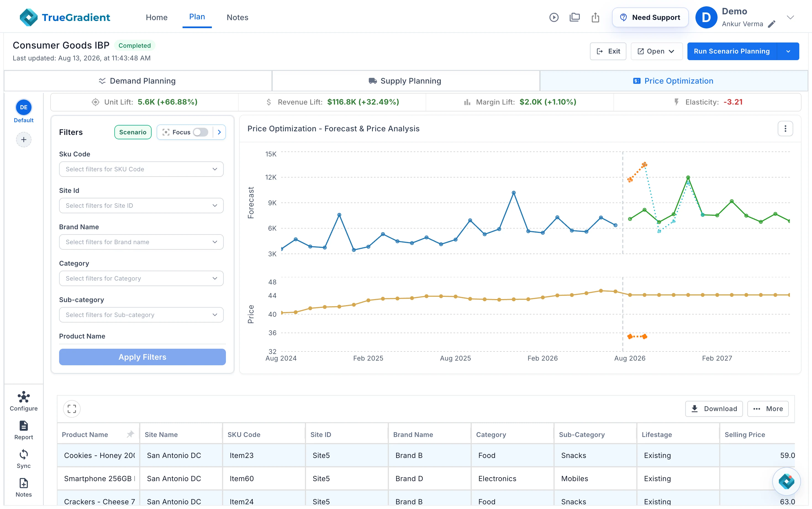Click the Apply Filters button
The height and width of the screenshot is (509, 812).
(x=142, y=357)
